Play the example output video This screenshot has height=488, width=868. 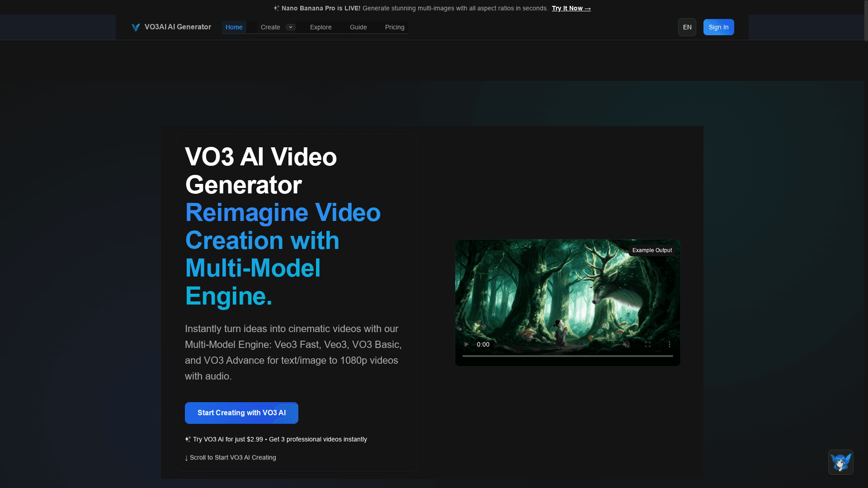(x=467, y=344)
